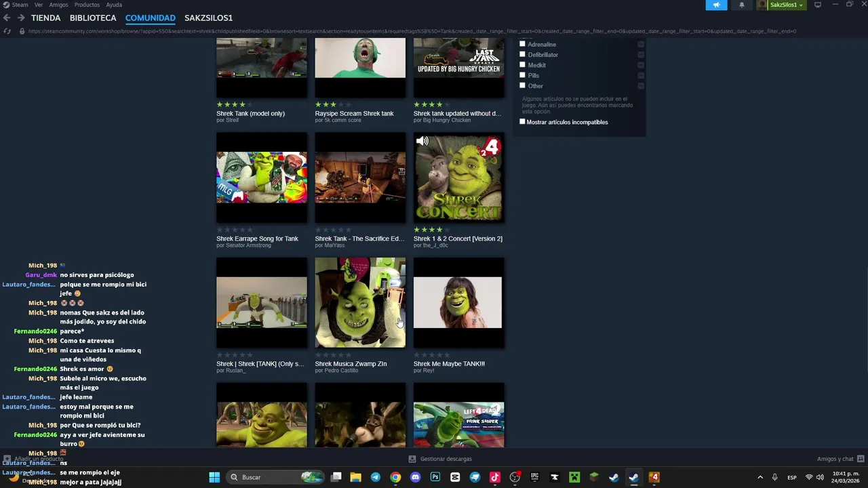Click the speaker icon on the Shrek Concert thumbnail
868x488 pixels.
422,141
